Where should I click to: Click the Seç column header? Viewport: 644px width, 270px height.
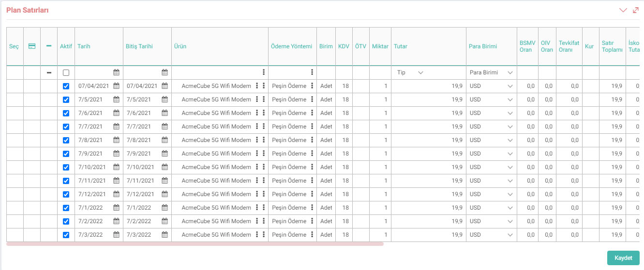pos(14,46)
